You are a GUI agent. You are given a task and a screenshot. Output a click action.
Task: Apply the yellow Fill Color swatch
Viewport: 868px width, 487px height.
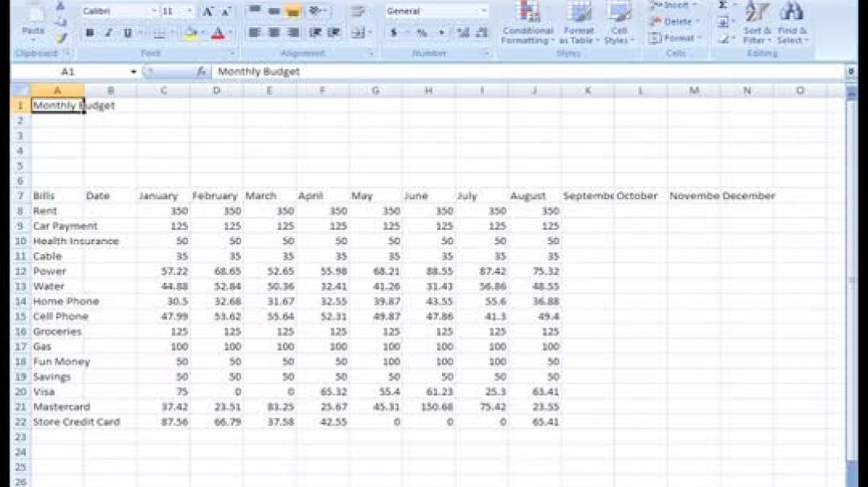pos(190,33)
